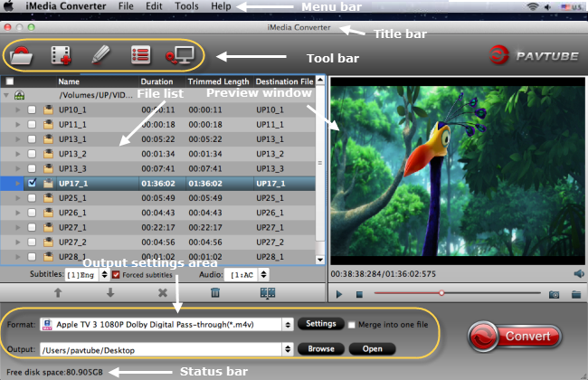Check the UP25_1 checkbox
The width and height of the screenshot is (588, 380).
32,197
